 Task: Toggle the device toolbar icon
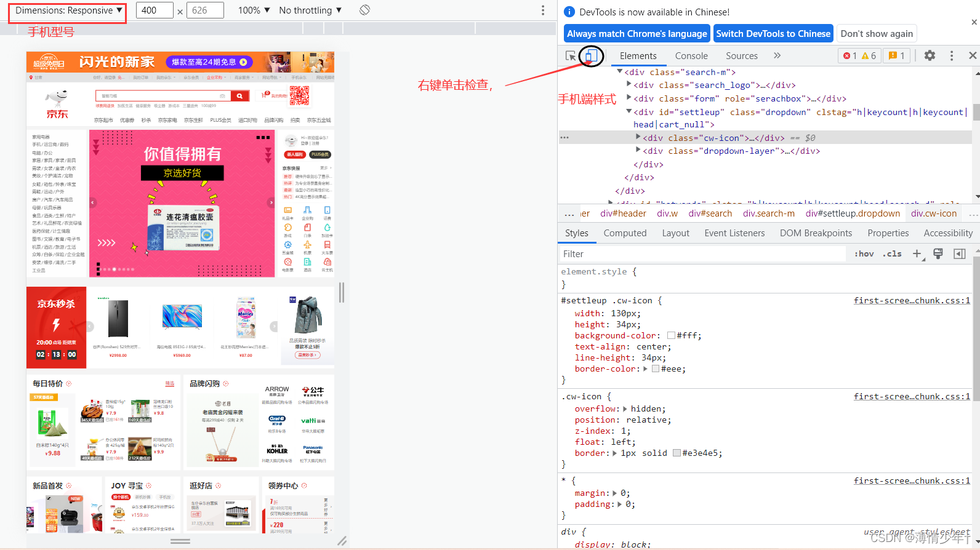(590, 56)
